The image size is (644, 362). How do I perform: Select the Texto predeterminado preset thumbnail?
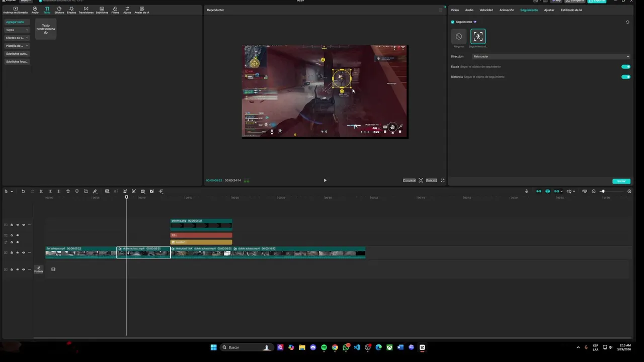pos(46,29)
